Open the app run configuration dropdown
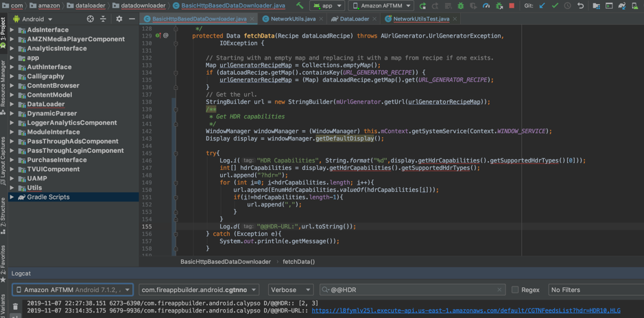 (x=328, y=5)
